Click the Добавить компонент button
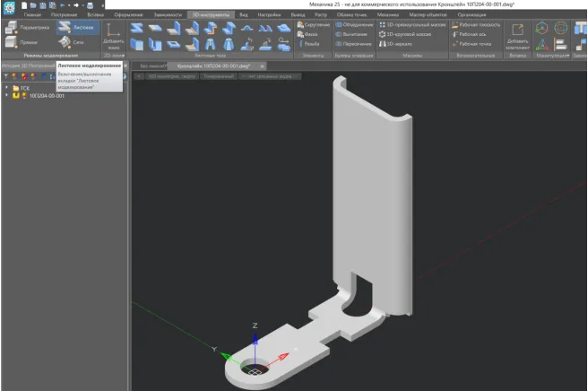Screen dimensions: 588x391 [x=517, y=36]
